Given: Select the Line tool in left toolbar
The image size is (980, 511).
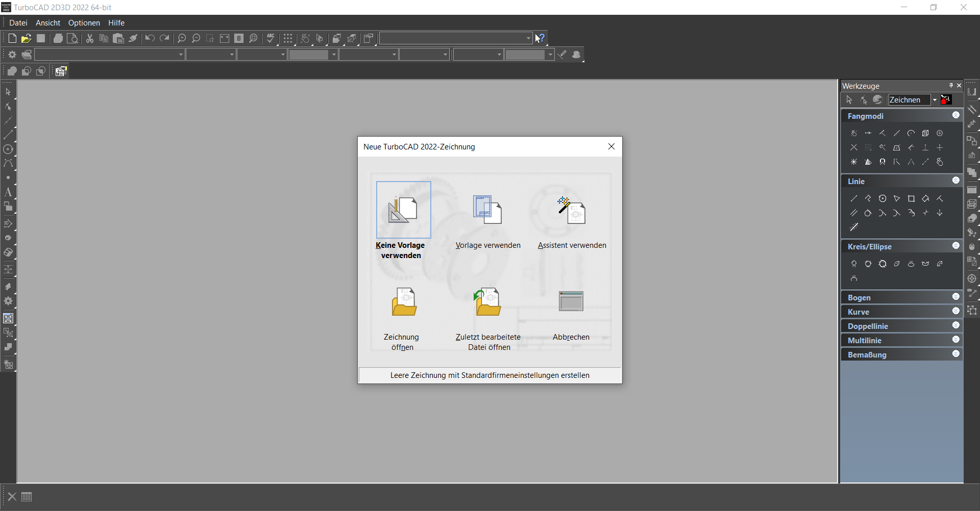Looking at the screenshot, I should (x=8, y=135).
